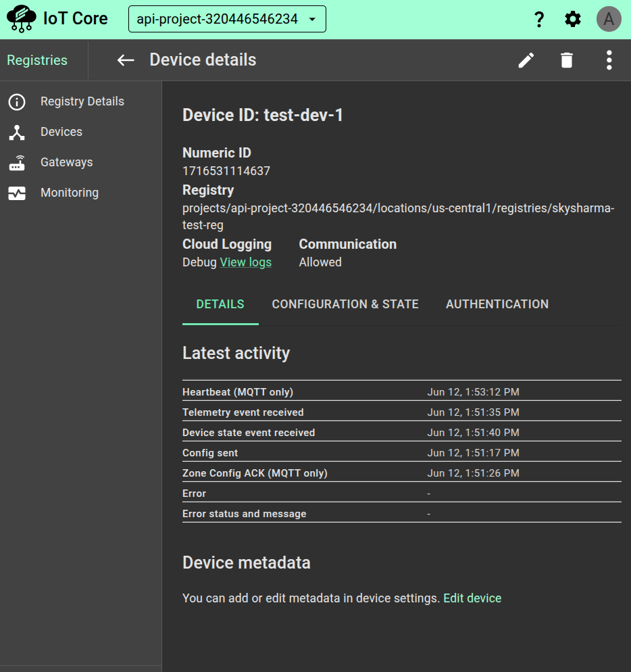Switch to the Authentication tab
This screenshot has width=631, height=672.
click(497, 304)
